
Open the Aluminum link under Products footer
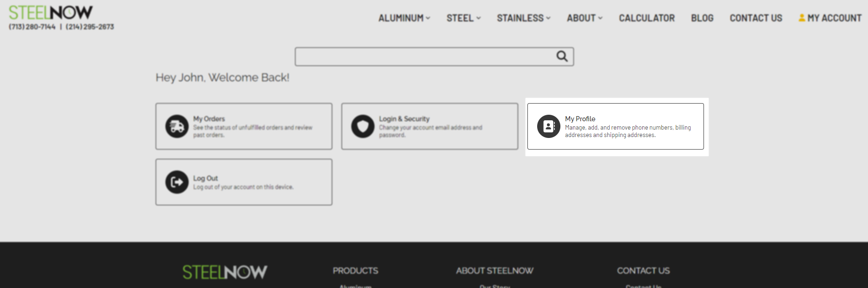coord(355,286)
